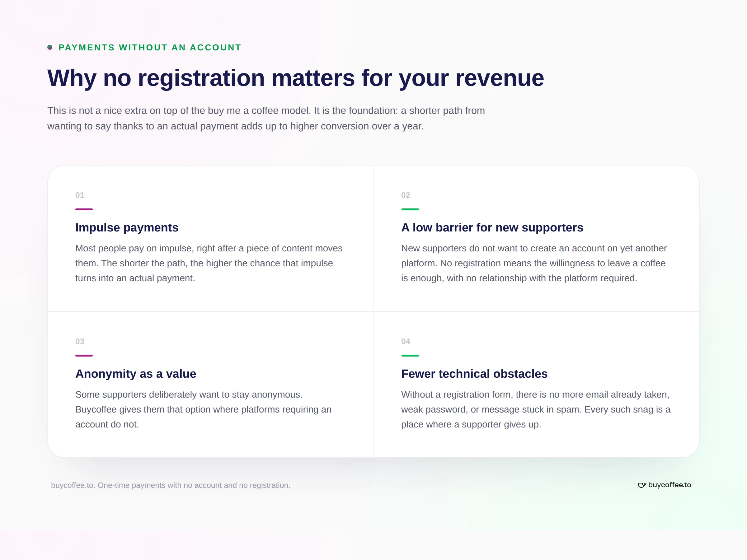
Task: Click the main title about registration and revenue
Action: coord(295,78)
